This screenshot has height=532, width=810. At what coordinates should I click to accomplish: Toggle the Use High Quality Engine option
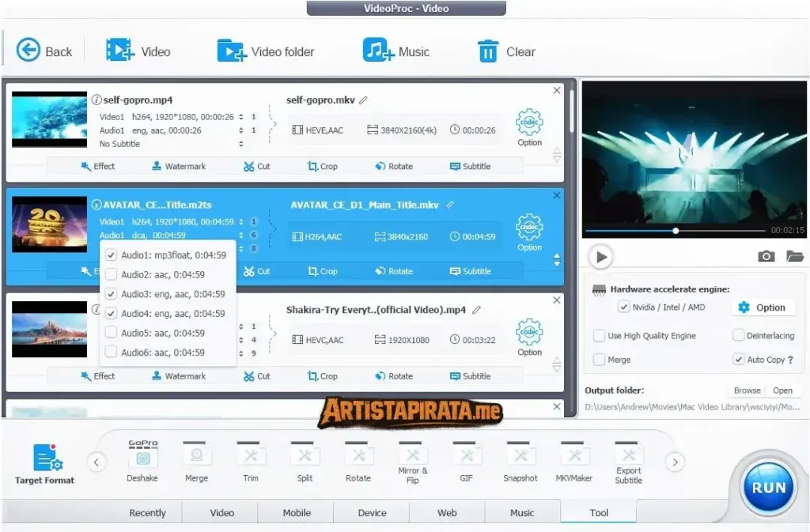pyautogui.click(x=599, y=335)
